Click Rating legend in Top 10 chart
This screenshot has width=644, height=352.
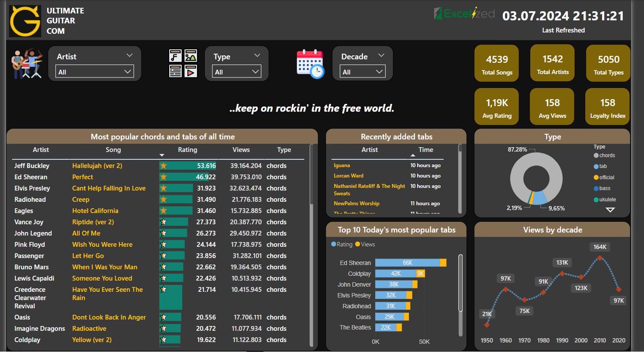[x=342, y=244]
